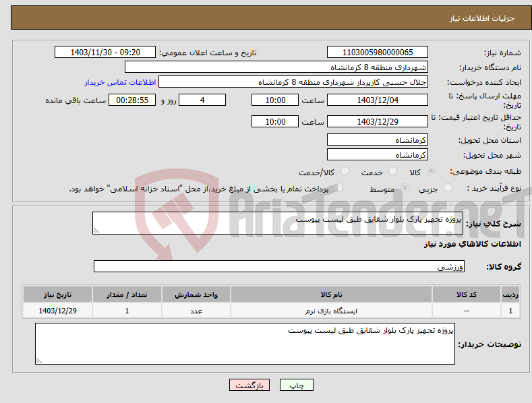Click the response deadline time 10:00 field

(275, 100)
